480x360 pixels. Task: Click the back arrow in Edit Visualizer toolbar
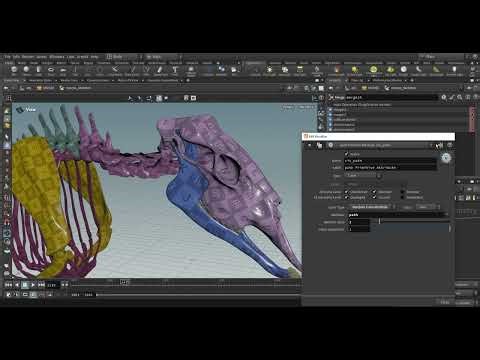309,145
